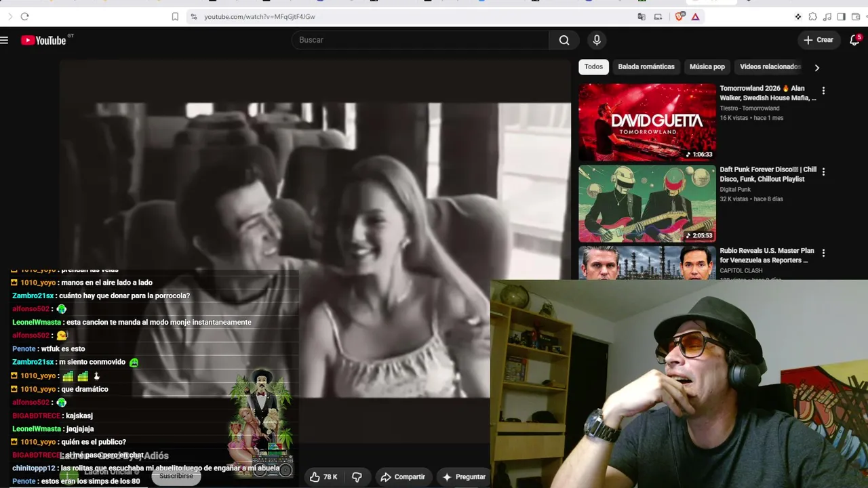This screenshot has width=868, height=488.
Task: Open the YouTube hamburger guide menu
Action: coord(4,40)
